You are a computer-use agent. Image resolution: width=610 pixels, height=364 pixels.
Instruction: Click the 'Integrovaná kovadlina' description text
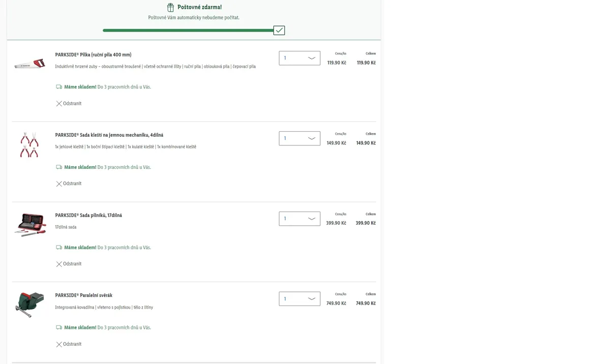(104, 308)
